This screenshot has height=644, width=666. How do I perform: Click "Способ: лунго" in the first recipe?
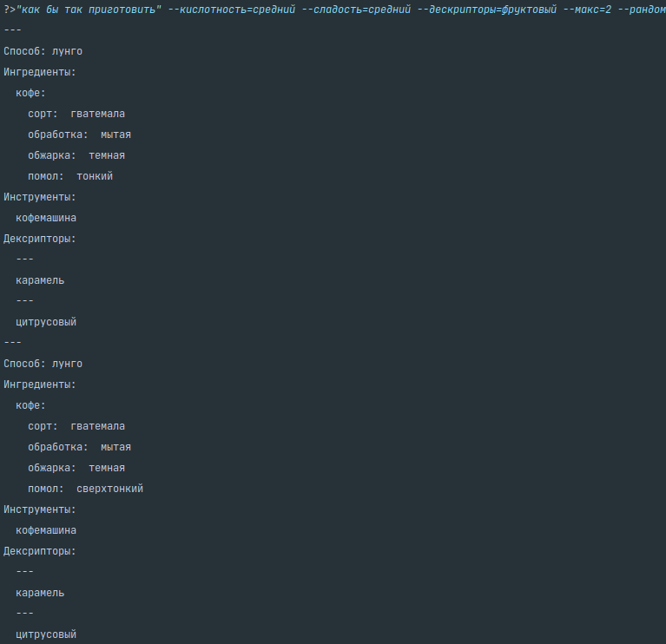(x=43, y=51)
